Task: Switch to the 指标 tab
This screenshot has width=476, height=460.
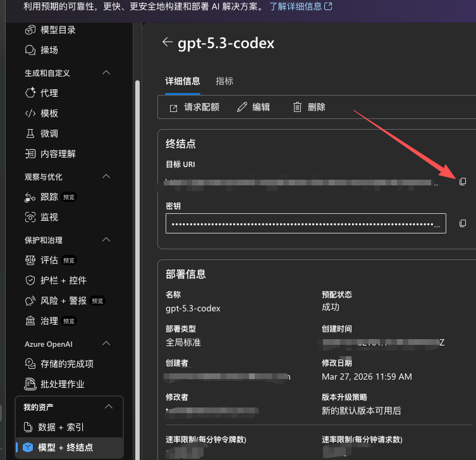Action: coord(224,81)
